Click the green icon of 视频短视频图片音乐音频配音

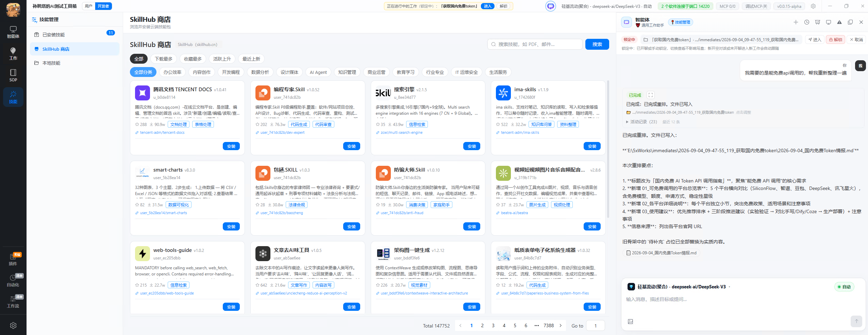click(503, 173)
